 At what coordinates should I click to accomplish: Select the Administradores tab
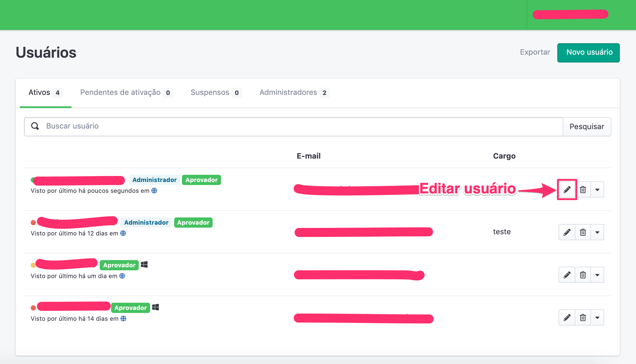point(294,93)
